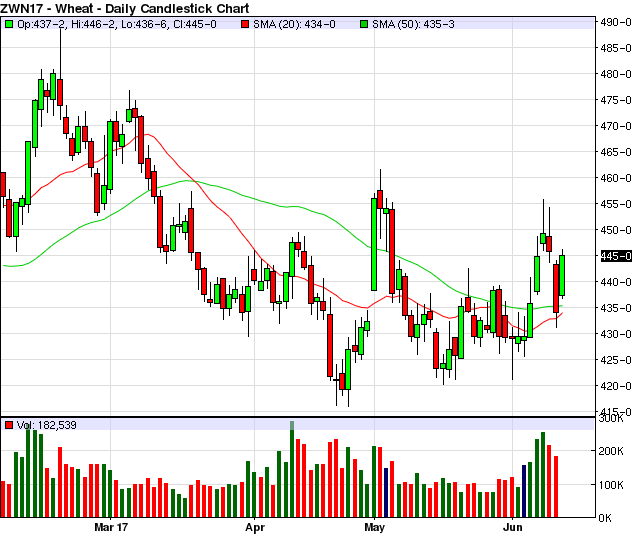Click the tallest volume bar in April
Viewport: 640px width, 536px height.
(292, 469)
